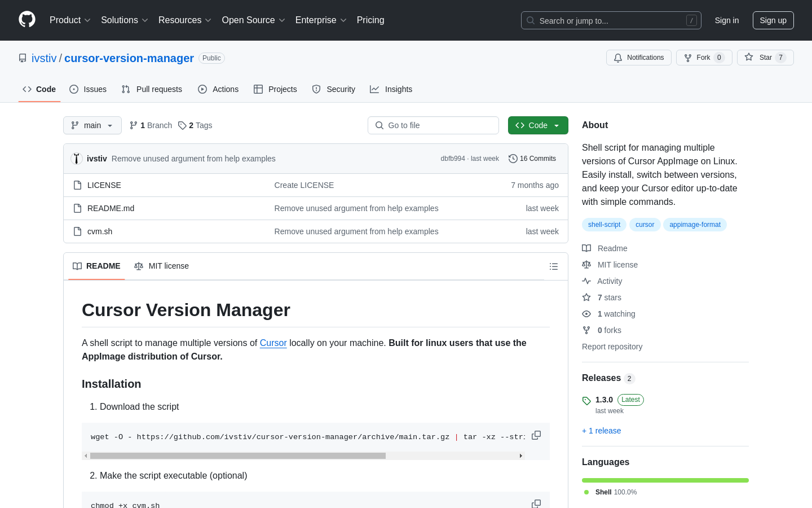Click the branch icon next to 1 Branch

click(x=134, y=125)
